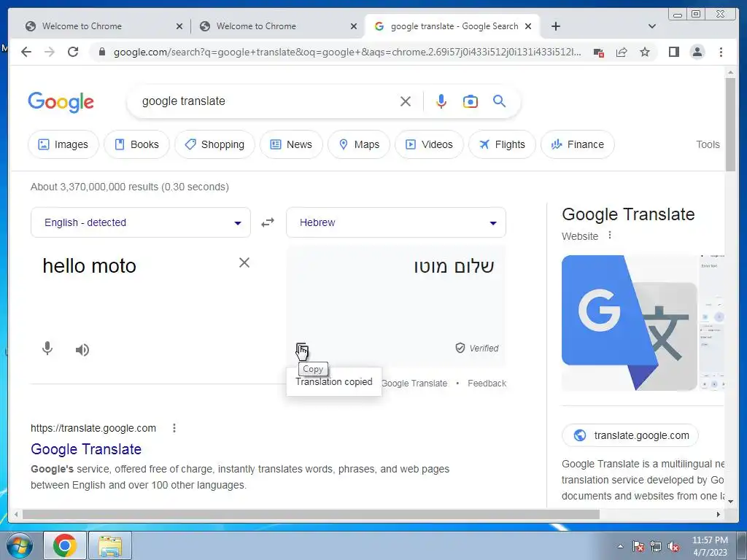Click Chrome icon in the taskbar
This screenshot has height=560, width=747.
tap(65, 545)
